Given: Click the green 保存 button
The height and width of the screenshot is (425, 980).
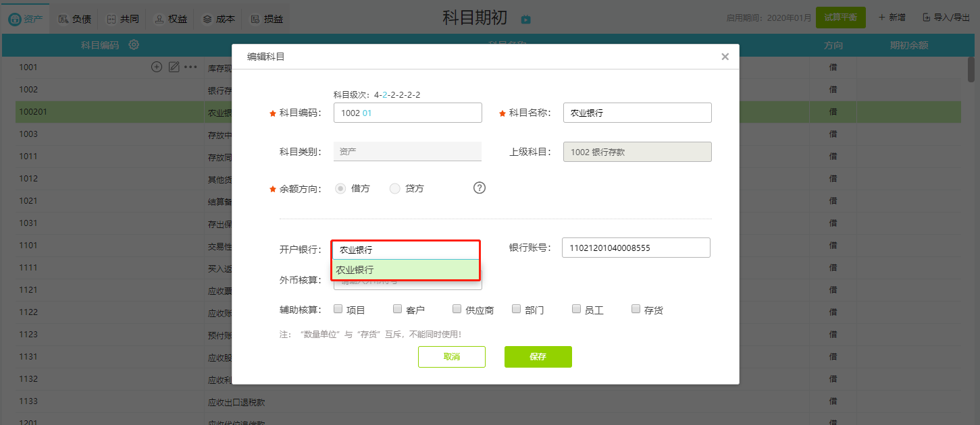Looking at the screenshot, I should point(538,357).
